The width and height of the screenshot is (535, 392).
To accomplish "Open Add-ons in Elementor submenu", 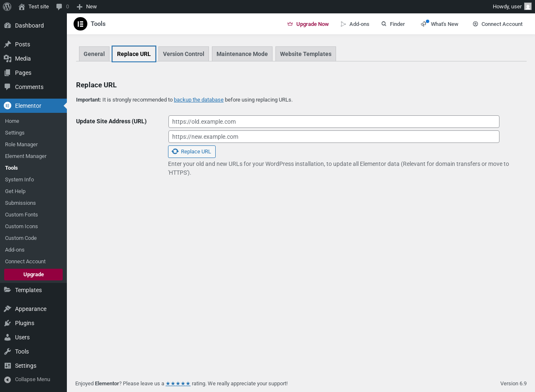I will pyautogui.click(x=15, y=249).
